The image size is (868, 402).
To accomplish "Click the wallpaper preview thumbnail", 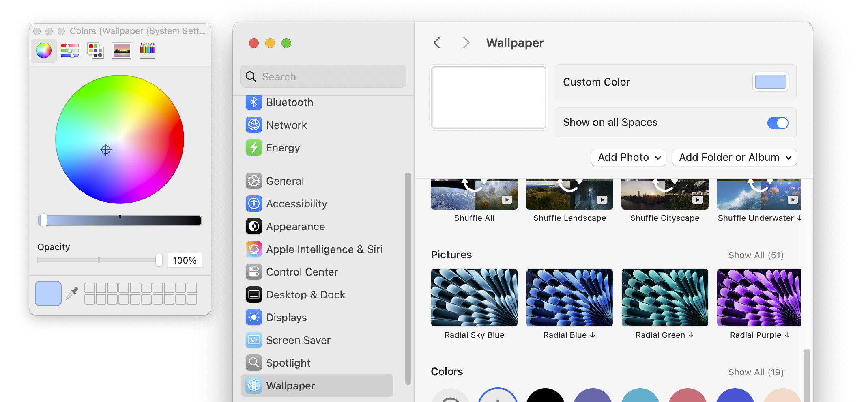I will pos(488,97).
